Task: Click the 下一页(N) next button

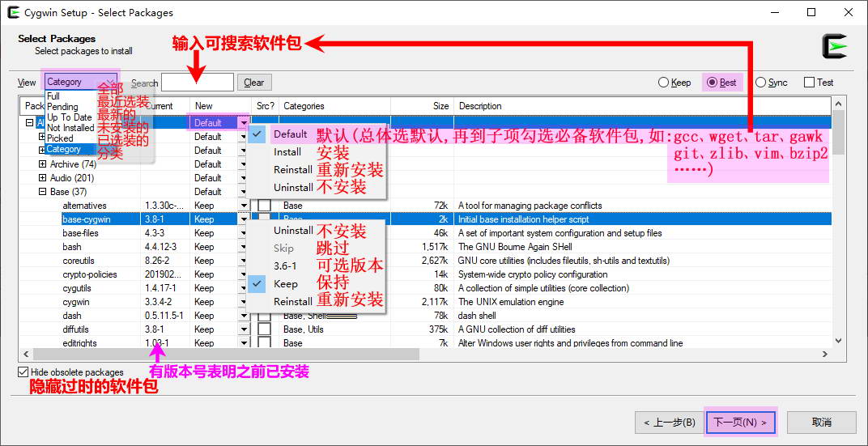Action: pyautogui.click(x=740, y=422)
